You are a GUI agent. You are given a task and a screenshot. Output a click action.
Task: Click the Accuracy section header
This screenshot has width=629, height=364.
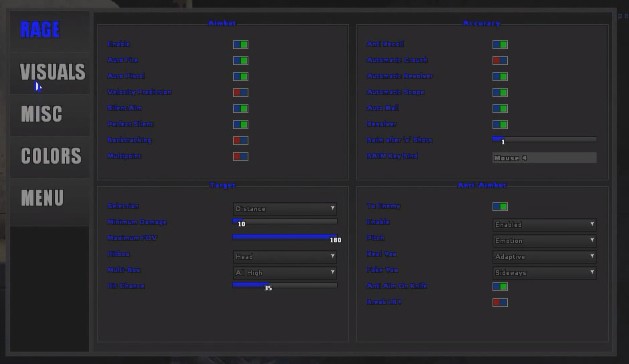point(482,23)
